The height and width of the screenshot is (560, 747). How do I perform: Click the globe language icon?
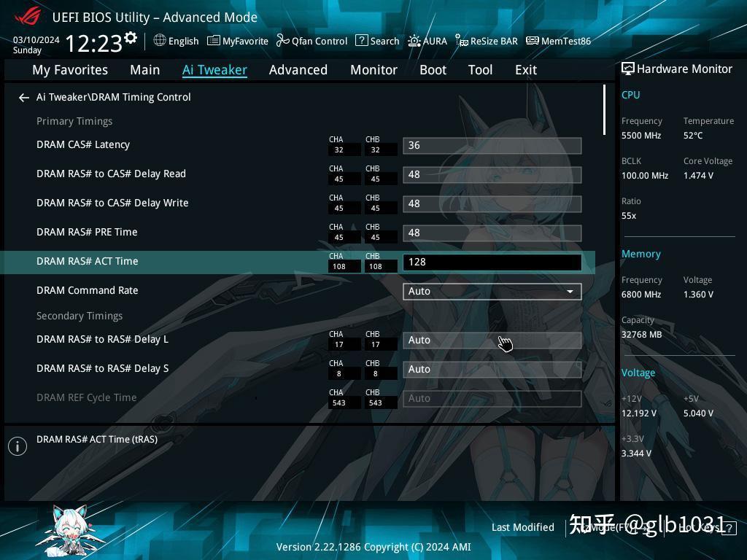point(160,41)
